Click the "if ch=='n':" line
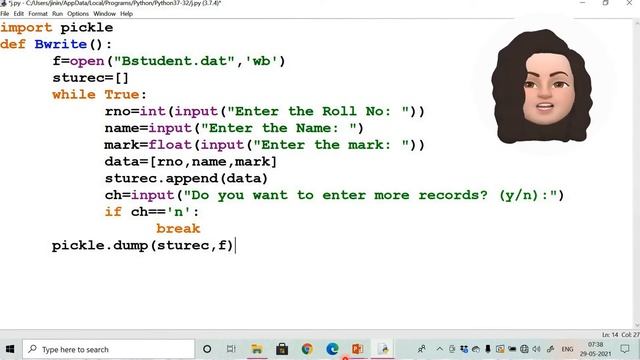The image size is (640, 360). (152, 212)
